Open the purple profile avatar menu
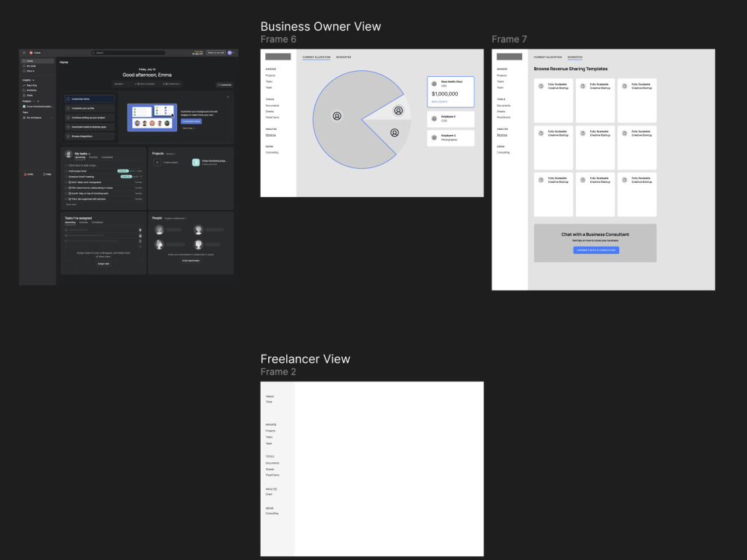The height and width of the screenshot is (560, 747). tap(230, 53)
